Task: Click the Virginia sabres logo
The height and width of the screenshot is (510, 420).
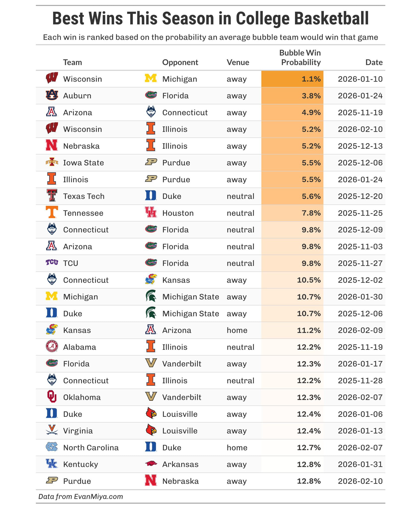Action: pyautogui.click(x=52, y=430)
